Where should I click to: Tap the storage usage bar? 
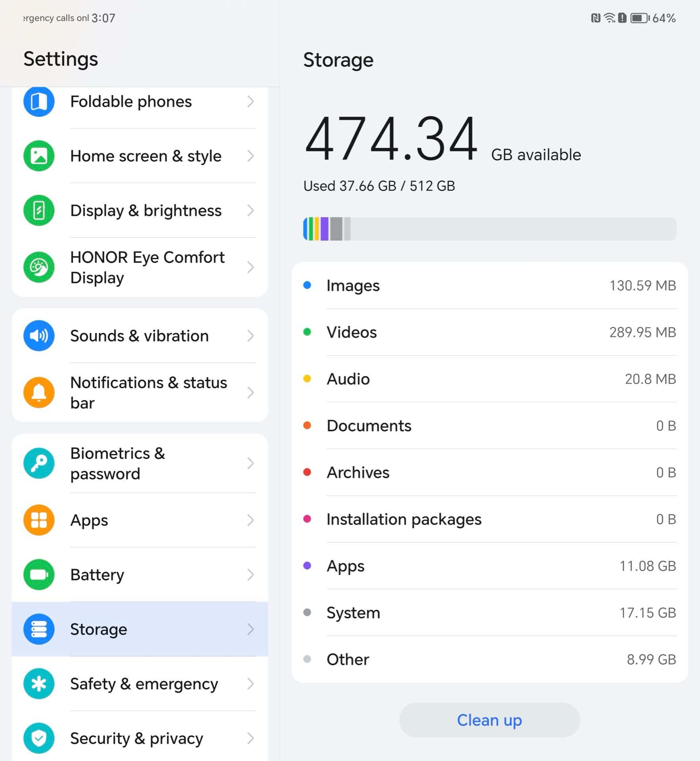tap(490, 229)
